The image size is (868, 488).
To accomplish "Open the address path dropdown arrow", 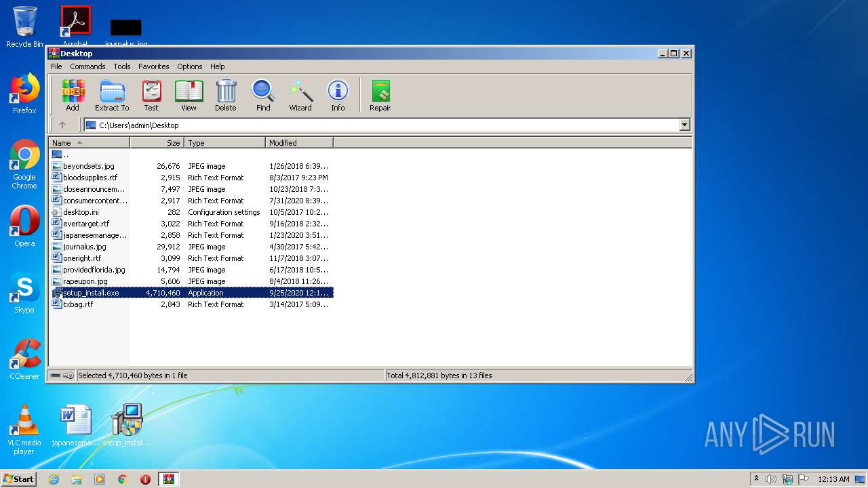I will [684, 125].
